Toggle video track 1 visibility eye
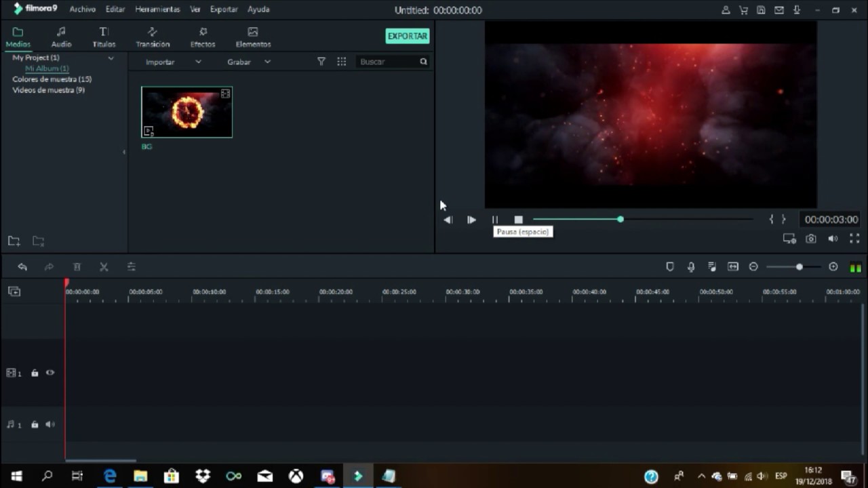The height and width of the screenshot is (488, 868). click(50, 373)
